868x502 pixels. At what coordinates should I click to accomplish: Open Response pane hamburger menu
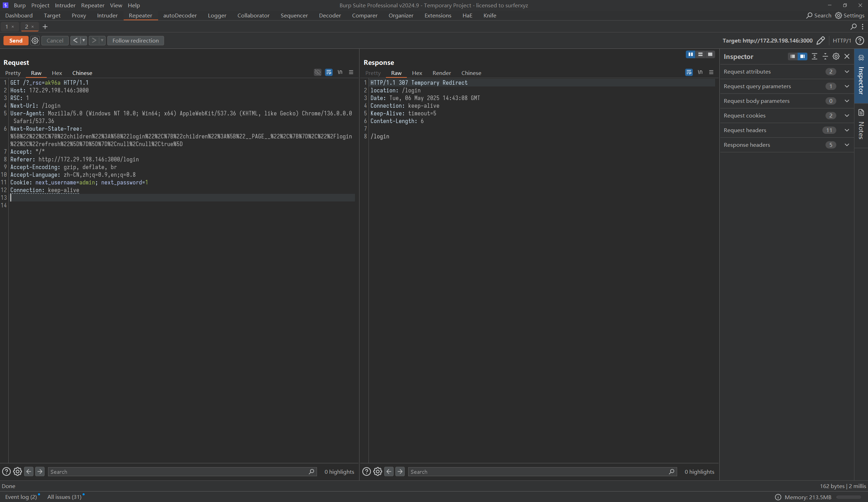tap(711, 72)
